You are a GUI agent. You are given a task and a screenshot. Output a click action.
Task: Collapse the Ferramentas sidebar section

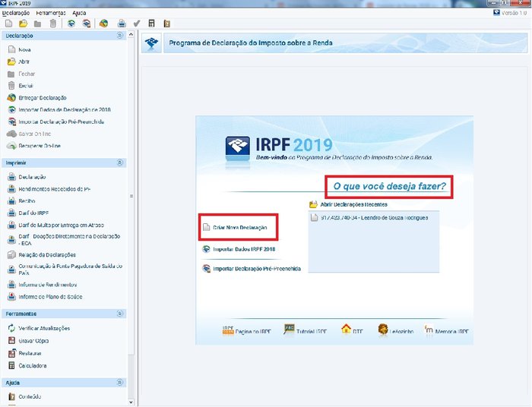point(120,314)
